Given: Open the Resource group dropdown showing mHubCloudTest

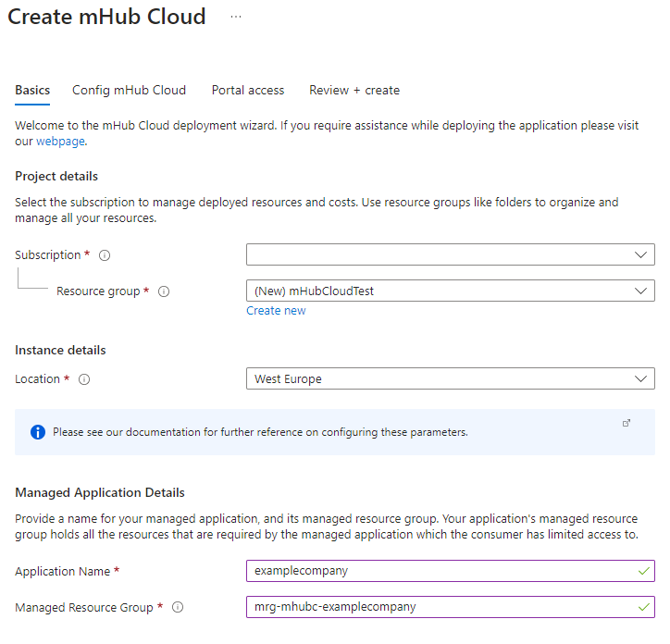Looking at the screenshot, I should point(451,291).
